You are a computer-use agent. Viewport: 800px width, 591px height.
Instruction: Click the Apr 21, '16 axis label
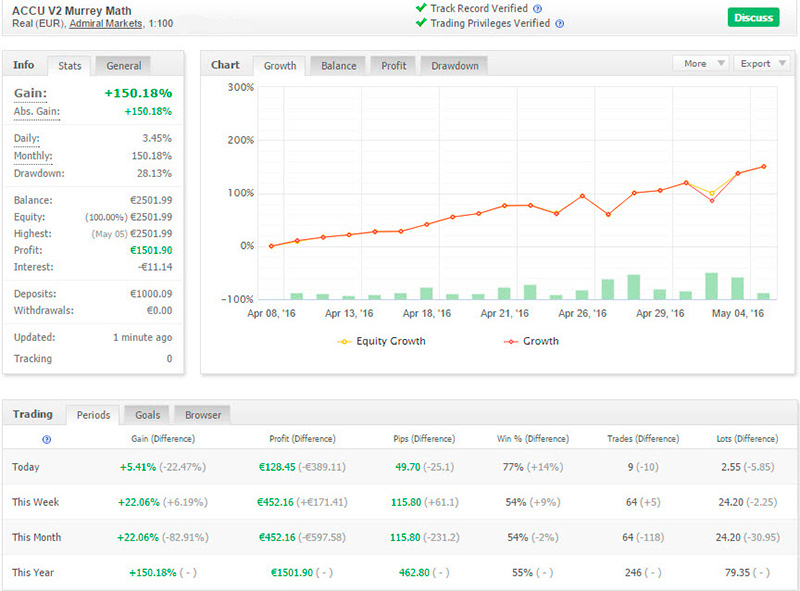pos(505,313)
